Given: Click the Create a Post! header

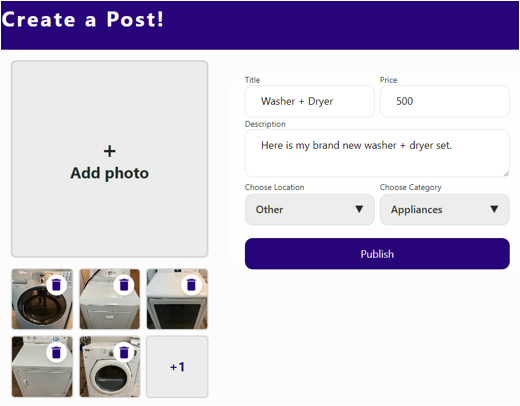Looking at the screenshot, I should point(83,19).
